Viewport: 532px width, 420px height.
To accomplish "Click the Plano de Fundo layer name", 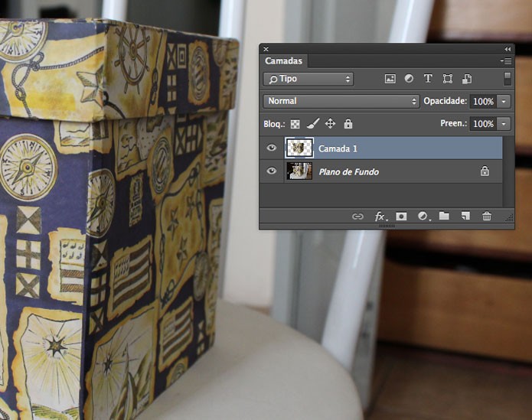I will click(x=349, y=172).
